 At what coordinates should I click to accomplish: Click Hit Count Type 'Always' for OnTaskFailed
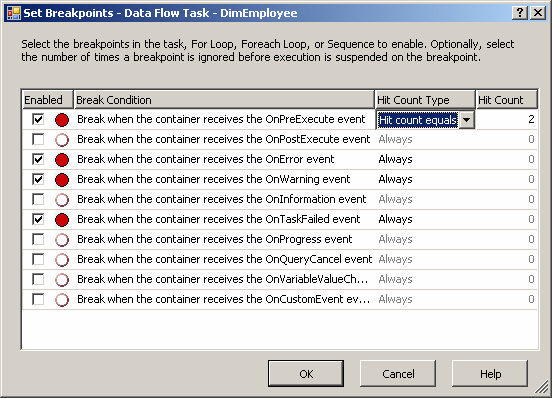coord(395,220)
